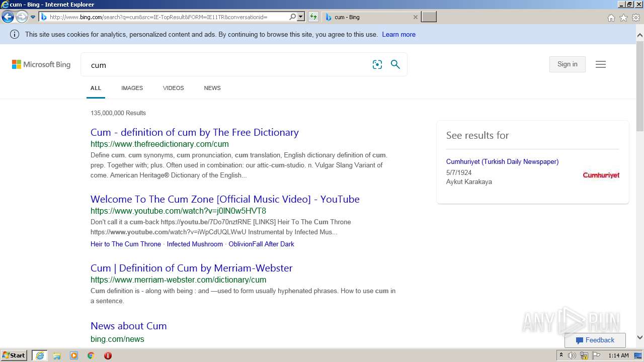Open the Favorites star icon
This screenshot has width=644, height=362.
tap(623, 18)
